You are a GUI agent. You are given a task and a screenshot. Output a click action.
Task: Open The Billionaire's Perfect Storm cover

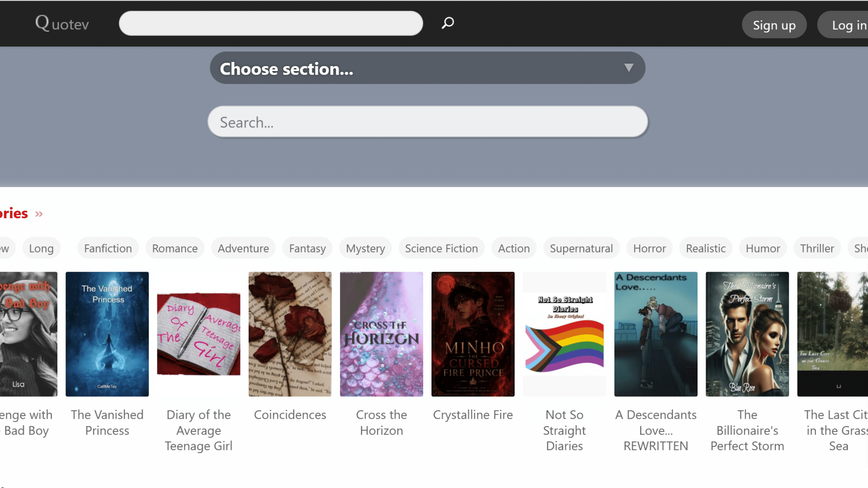pyautogui.click(x=747, y=334)
